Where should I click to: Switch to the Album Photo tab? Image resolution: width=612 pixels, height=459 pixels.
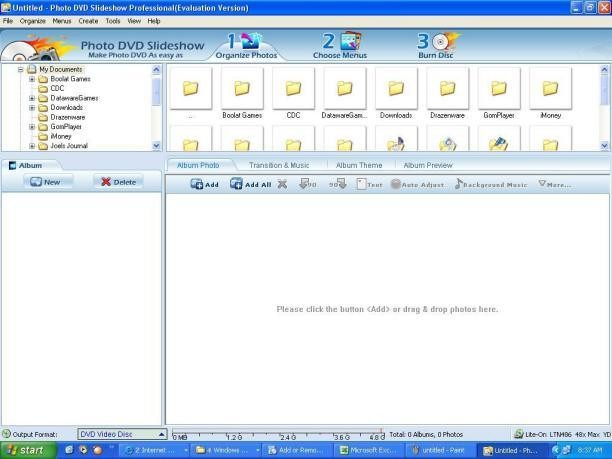(198, 165)
